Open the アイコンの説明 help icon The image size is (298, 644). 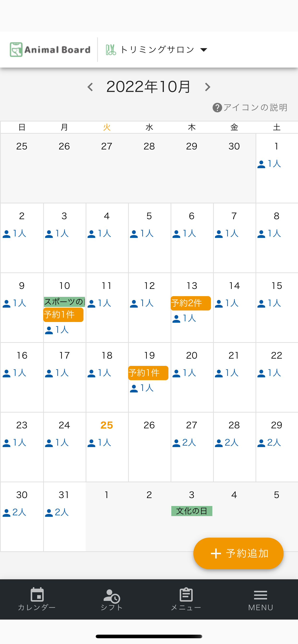pos(217,108)
